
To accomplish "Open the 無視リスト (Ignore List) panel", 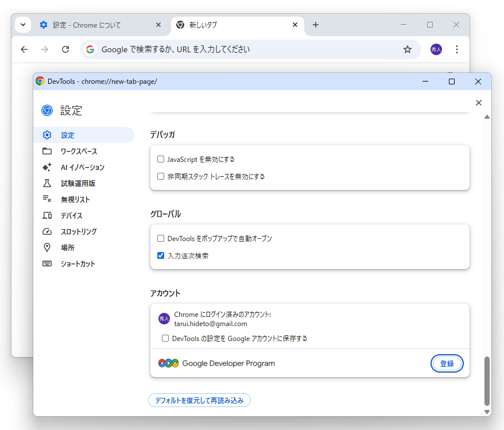I will pyautogui.click(x=76, y=199).
